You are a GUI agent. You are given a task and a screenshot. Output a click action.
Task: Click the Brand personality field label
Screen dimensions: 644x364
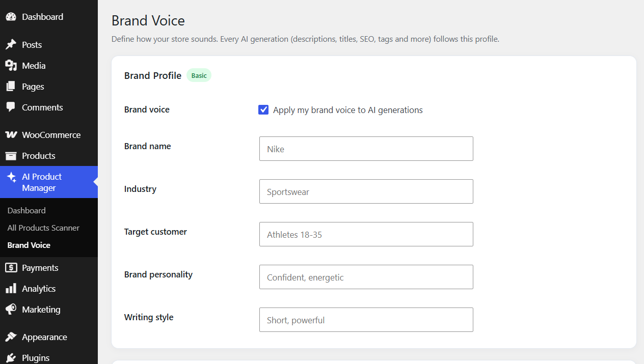(x=158, y=274)
